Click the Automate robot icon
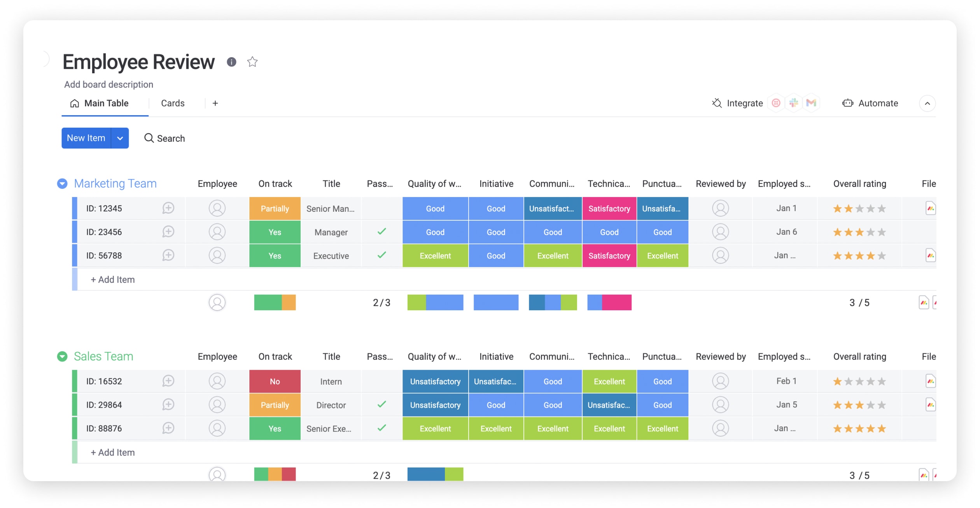This screenshot has width=980, height=508. tap(848, 103)
